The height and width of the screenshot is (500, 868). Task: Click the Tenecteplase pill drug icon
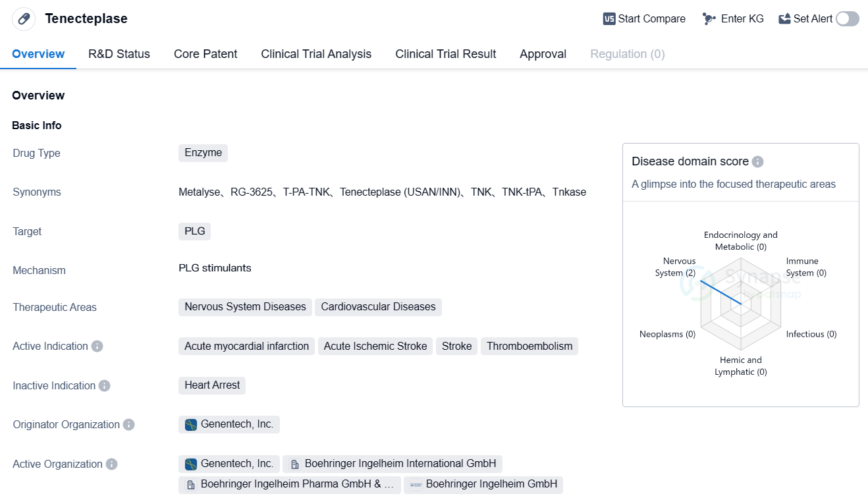coord(24,18)
